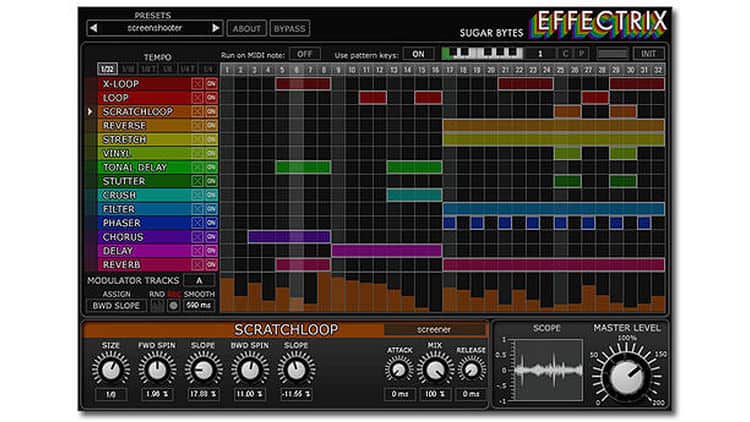Click the modulator record circle button
Image resolution: width=750 pixels, height=422 pixels.
point(174,305)
